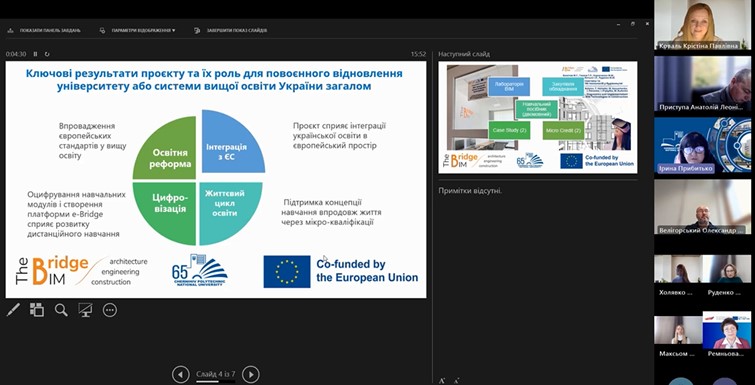
Task: Select Коваль Крістіна Павлівна video tile
Action: 703,25
